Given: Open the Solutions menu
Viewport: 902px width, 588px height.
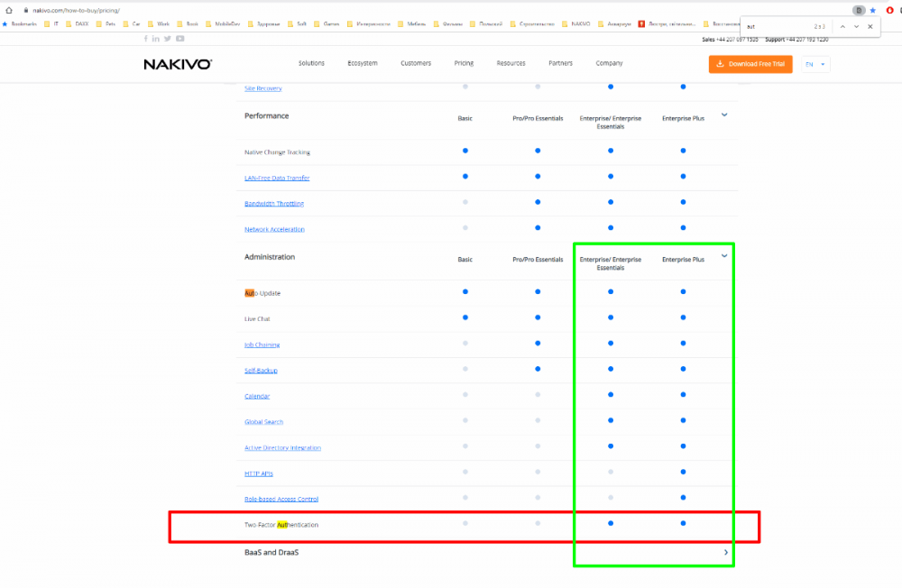Looking at the screenshot, I should click(x=311, y=63).
